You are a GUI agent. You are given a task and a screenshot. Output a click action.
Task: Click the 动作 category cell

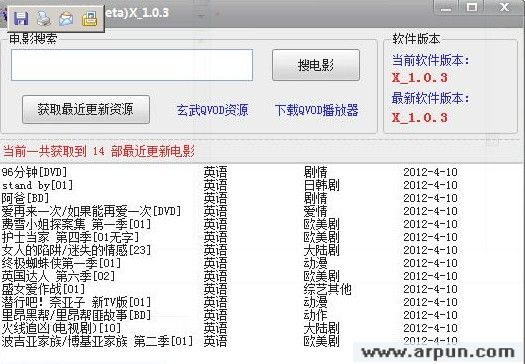(x=315, y=315)
